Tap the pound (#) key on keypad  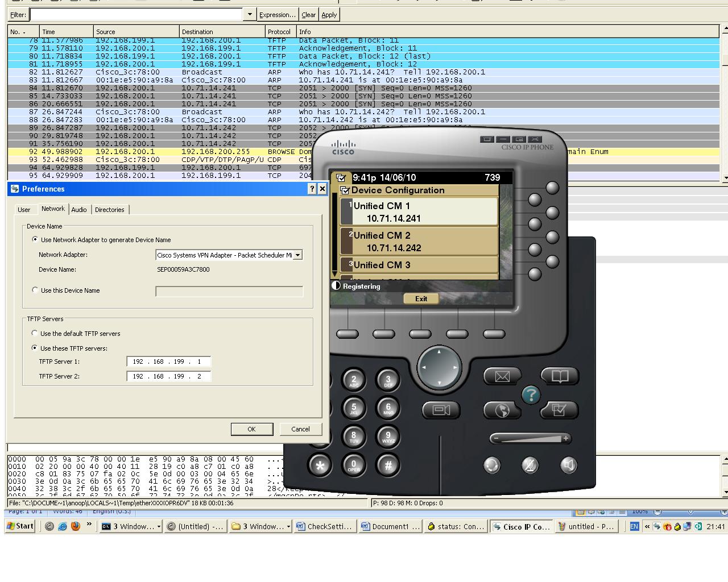click(388, 465)
